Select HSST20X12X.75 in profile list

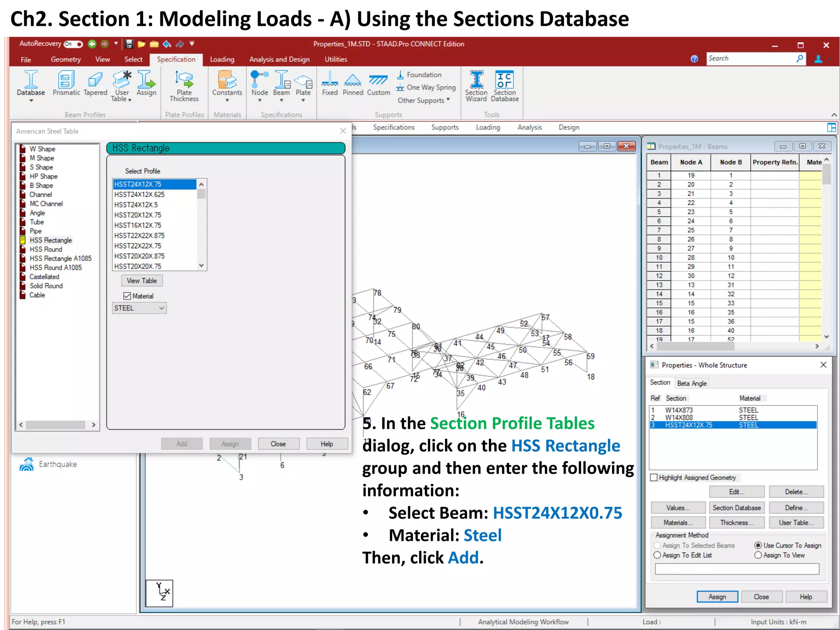pyautogui.click(x=138, y=215)
